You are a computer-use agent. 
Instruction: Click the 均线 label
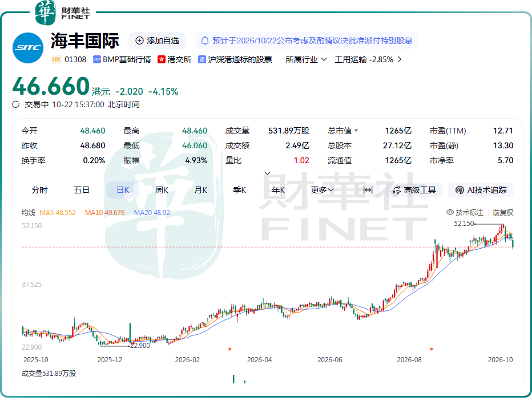(x=28, y=213)
